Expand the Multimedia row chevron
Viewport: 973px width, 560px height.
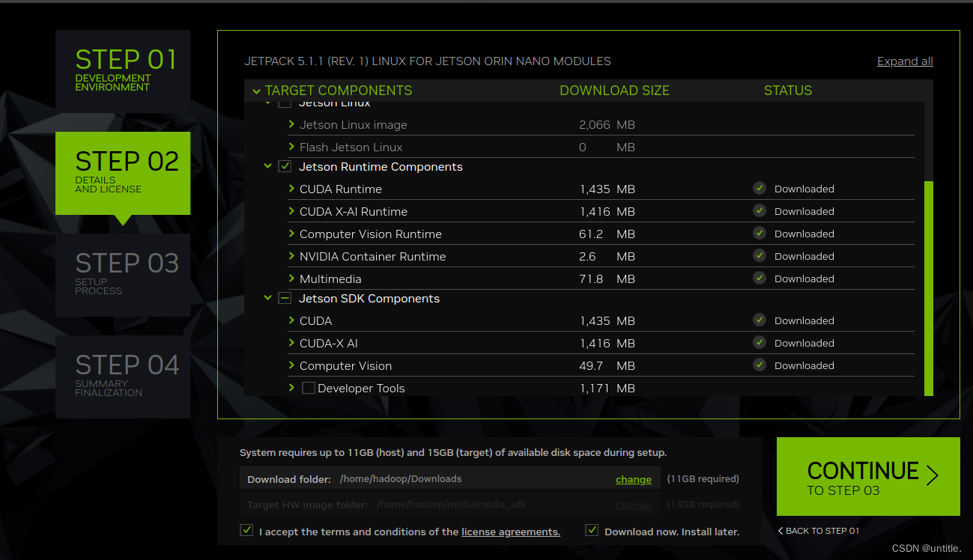(291, 279)
